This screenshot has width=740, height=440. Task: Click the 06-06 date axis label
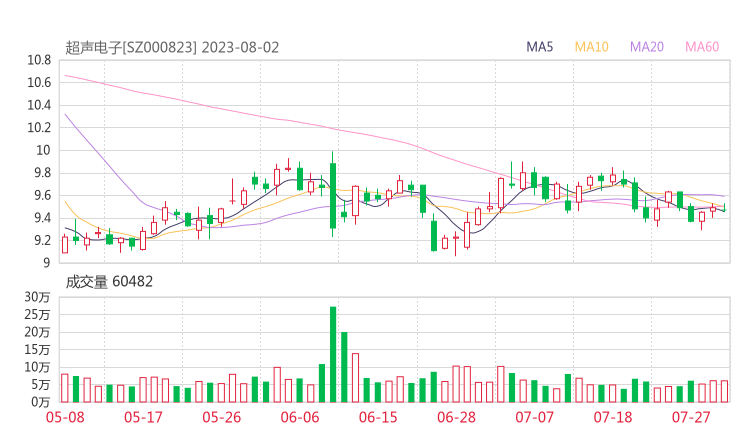point(300,417)
